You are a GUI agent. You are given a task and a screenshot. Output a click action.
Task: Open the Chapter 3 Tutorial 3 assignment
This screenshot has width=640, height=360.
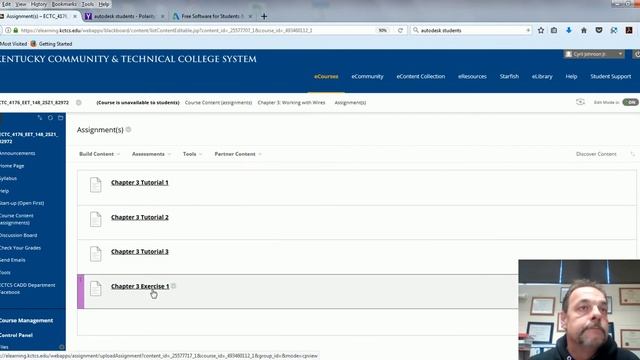point(140,251)
